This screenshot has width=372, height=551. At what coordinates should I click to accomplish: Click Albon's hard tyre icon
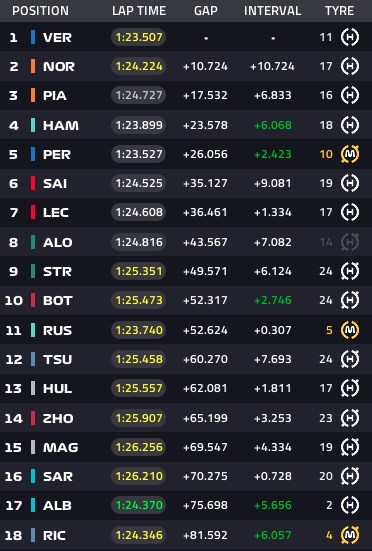350,505
